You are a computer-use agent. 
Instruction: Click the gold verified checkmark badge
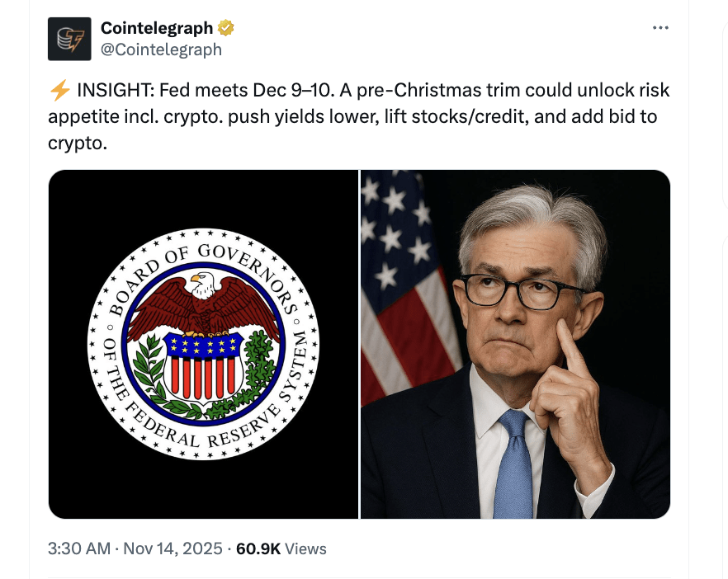(225, 26)
